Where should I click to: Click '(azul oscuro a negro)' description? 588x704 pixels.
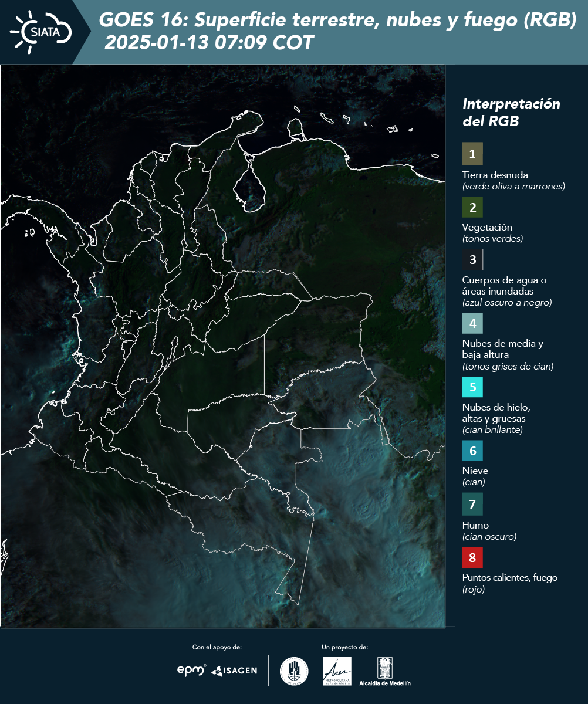(507, 303)
